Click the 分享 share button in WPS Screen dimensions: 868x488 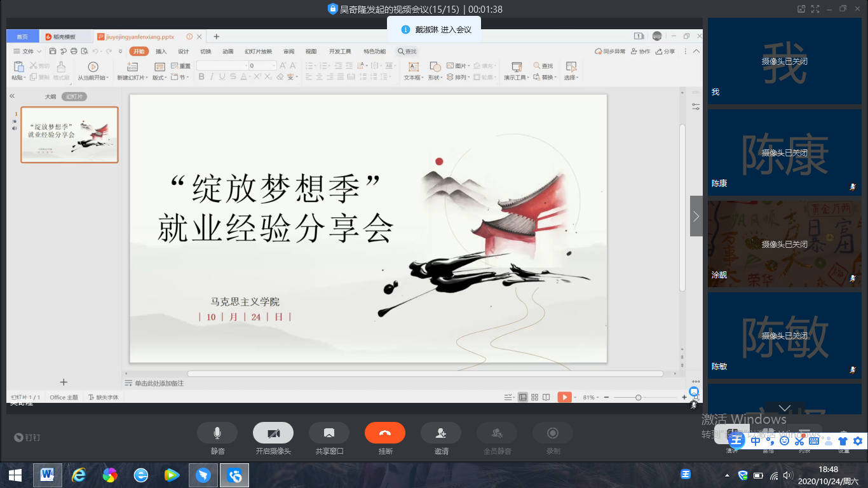click(x=666, y=51)
